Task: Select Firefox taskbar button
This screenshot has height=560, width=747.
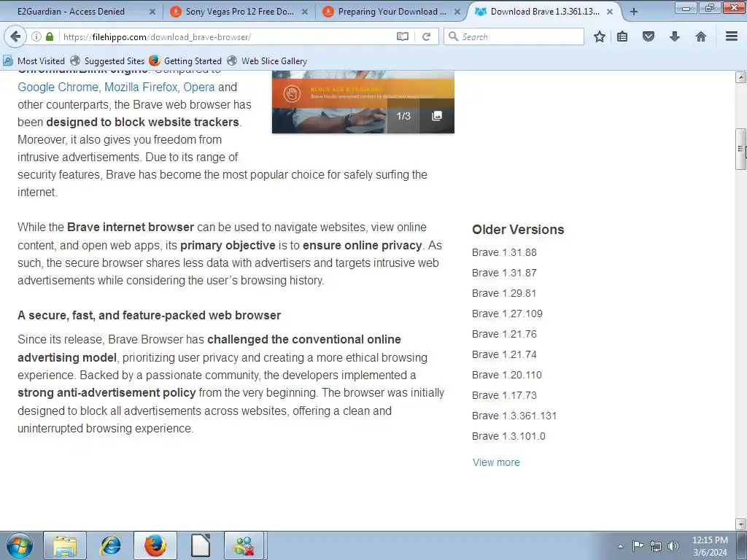Action: 155,545
